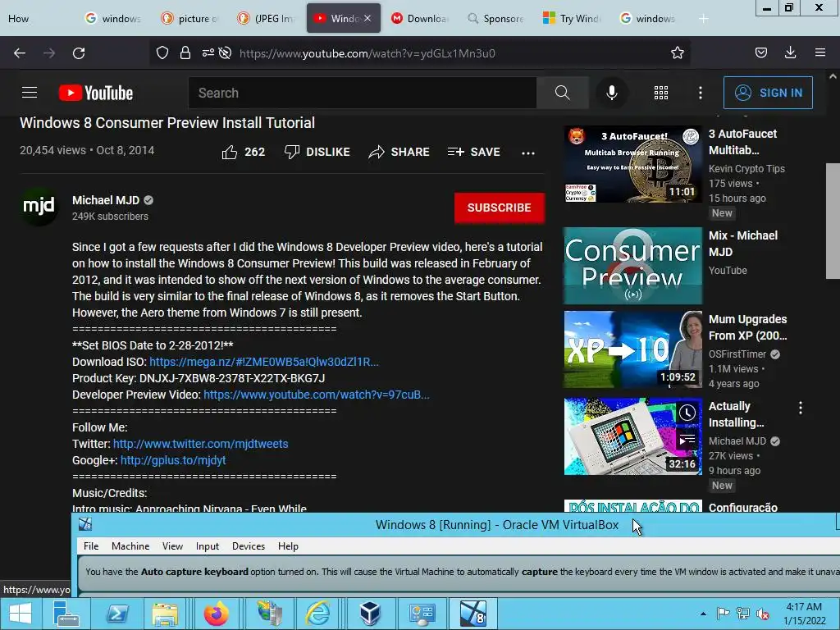The image size is (840, 630).
Task: Switch to the Try Windows tab
Action: (x=572, y=18)
